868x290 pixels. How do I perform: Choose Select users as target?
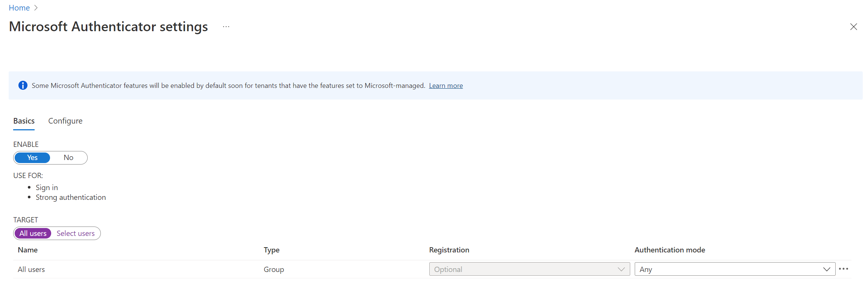click(76, 233)
